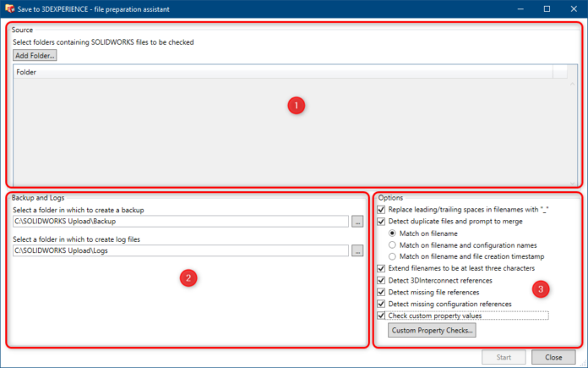Toggle Detect missing configuration references checkbox
This screenshot has width=588, height=368.
[x=381, y=304]
